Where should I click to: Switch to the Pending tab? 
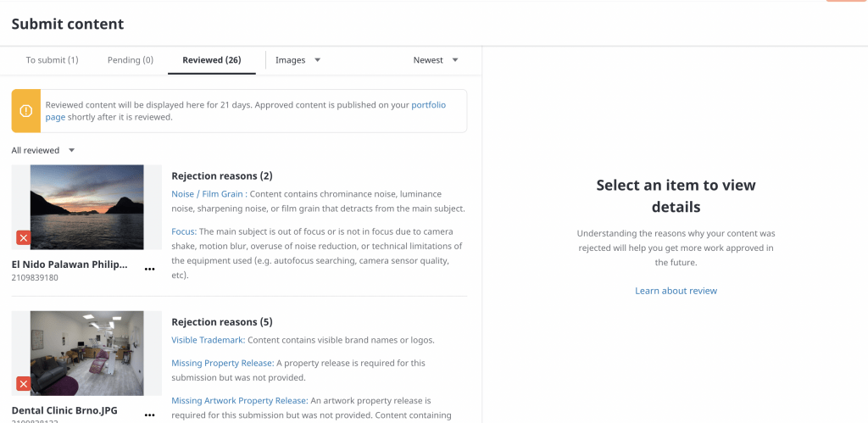tap(130, 60)
